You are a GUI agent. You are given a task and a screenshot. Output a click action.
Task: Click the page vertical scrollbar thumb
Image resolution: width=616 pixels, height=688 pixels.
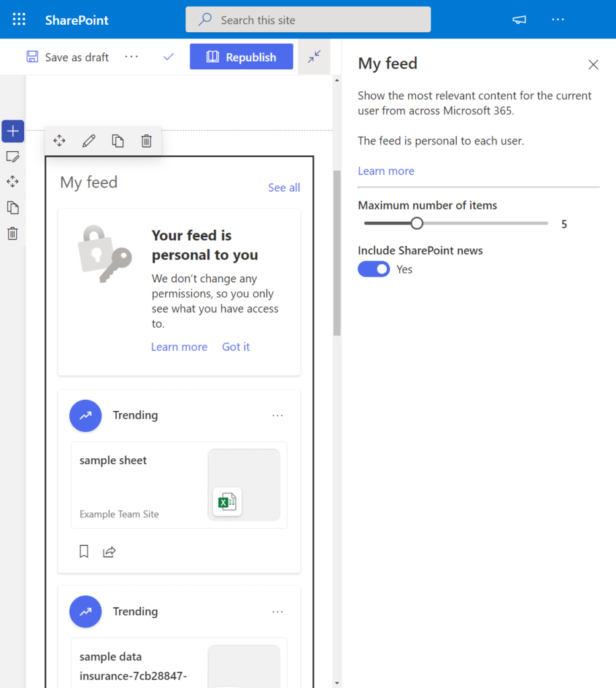click(x=337, y=253)
